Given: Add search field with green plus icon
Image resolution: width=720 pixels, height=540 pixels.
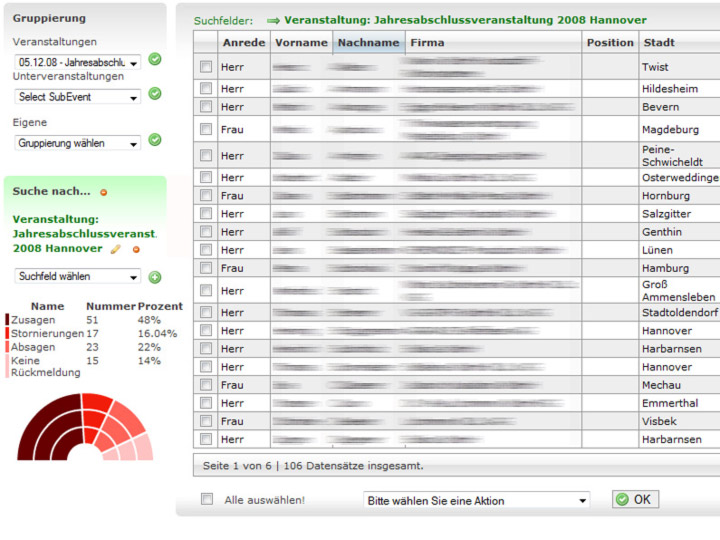Looking at the screenshot, I should 155,277.
